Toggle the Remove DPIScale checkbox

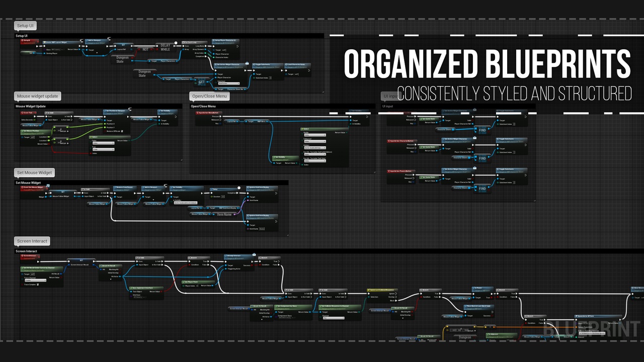[122, 131]
